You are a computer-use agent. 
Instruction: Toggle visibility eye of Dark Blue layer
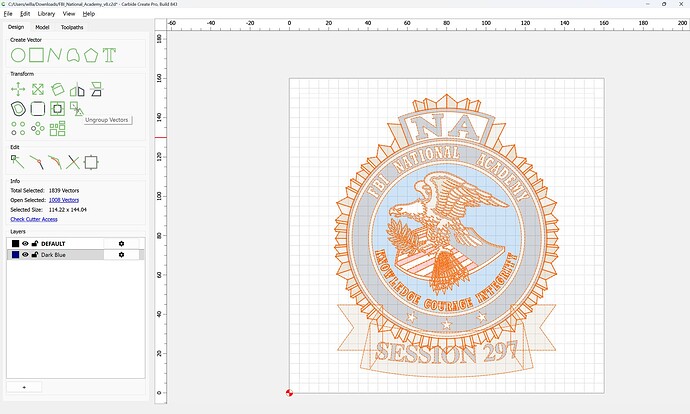pos(25,255)
